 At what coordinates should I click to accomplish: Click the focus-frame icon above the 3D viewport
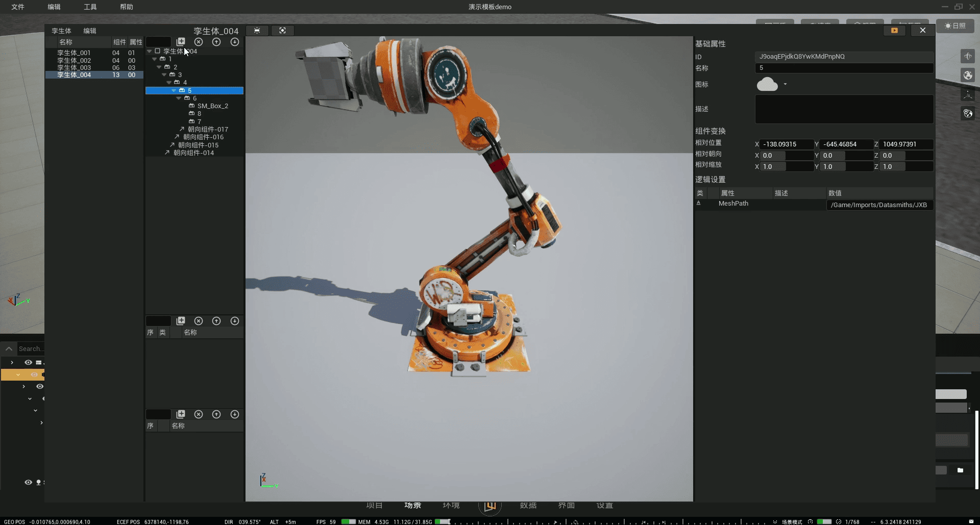pos(282,31)
